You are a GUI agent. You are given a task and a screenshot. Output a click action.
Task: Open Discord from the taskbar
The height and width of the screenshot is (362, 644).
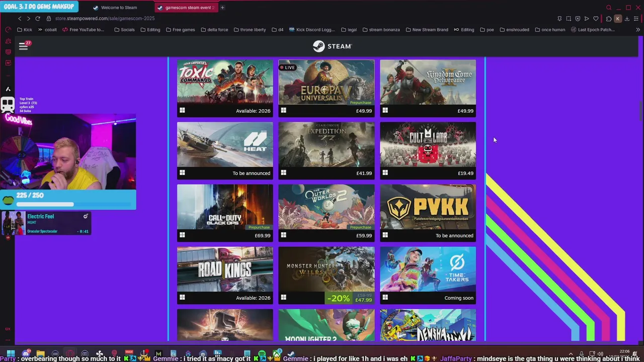(x=26, y=353)
